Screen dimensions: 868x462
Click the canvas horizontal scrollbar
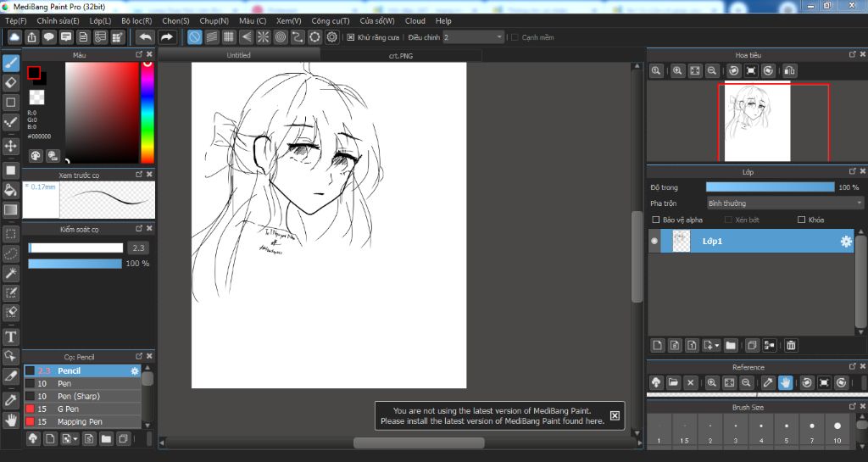(x=419, y=443)
